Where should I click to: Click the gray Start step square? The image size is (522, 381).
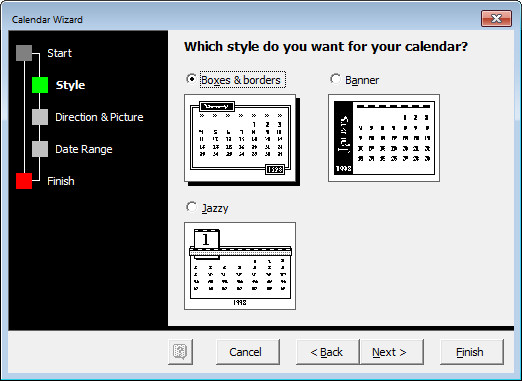24,53
